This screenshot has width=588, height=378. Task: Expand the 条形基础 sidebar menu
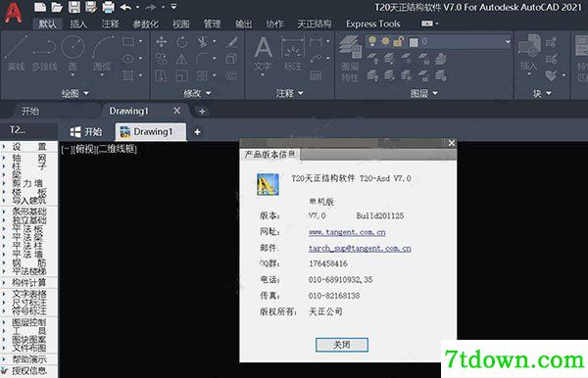28,212
